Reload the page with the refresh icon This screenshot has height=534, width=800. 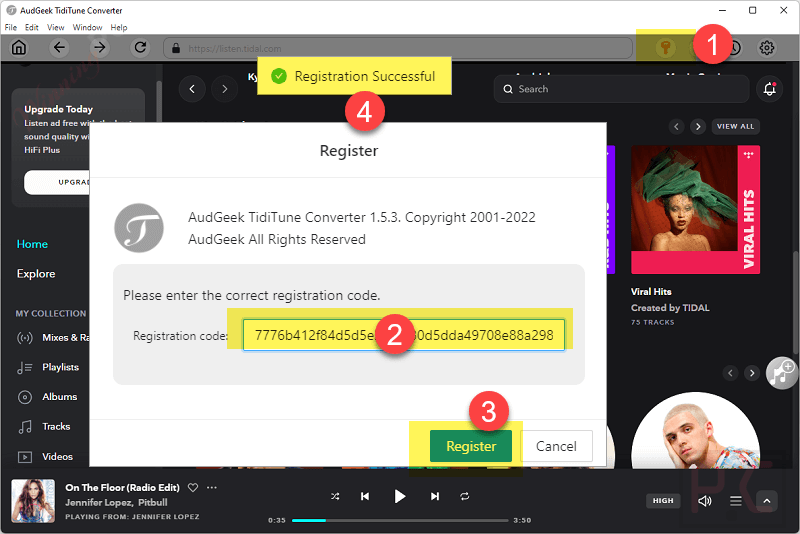(140, 47)
